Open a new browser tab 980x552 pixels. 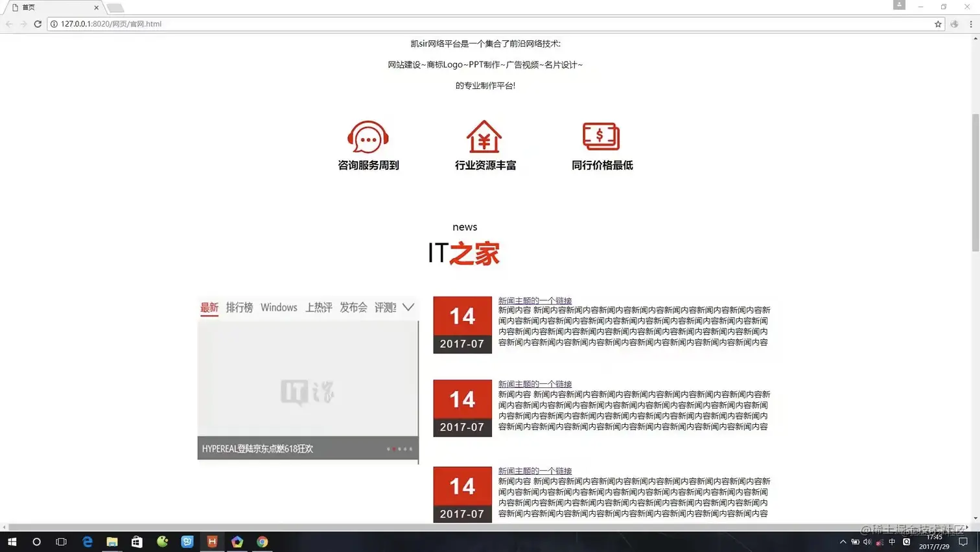coord(115,8)
